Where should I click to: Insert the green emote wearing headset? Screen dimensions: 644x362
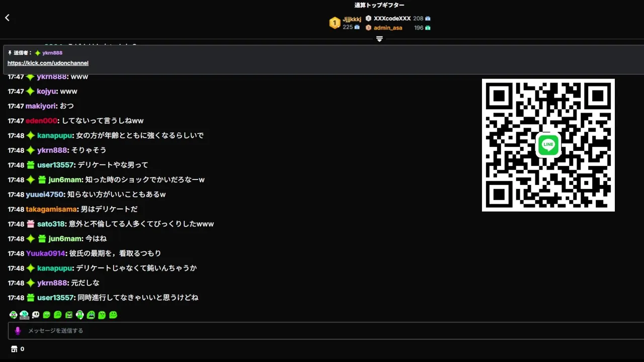80,315
